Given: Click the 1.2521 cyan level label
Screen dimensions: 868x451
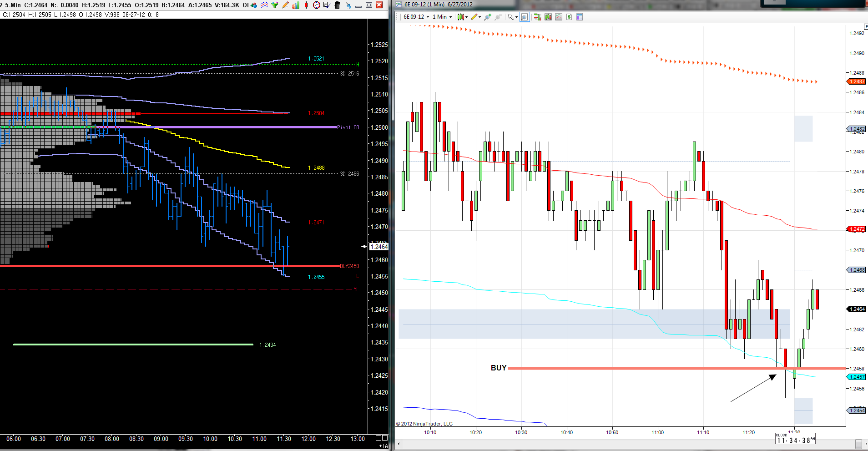Looking at the screenshot, I should (x=316, y=59).
